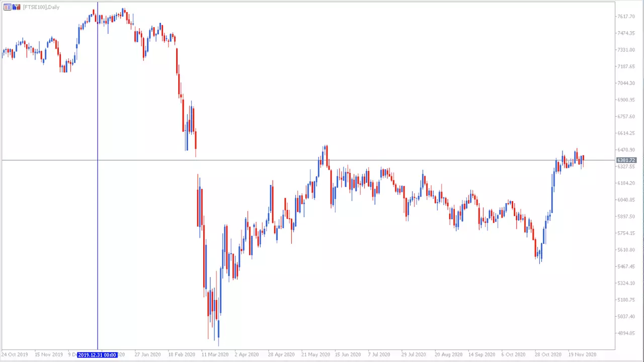Click the 5754.15 price axis label
644x362 pixels.
click(x=626, y=233)
